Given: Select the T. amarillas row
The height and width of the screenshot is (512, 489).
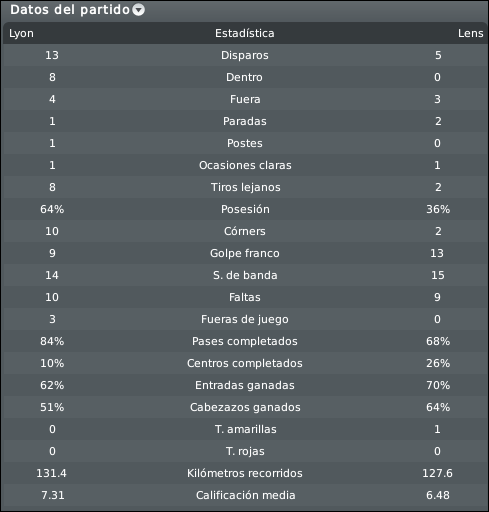Looking at the screenshot, I should coord(245,429).
